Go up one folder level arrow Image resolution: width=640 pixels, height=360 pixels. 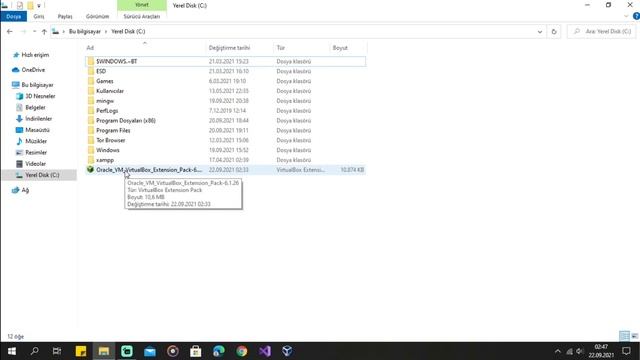point(44,31)
